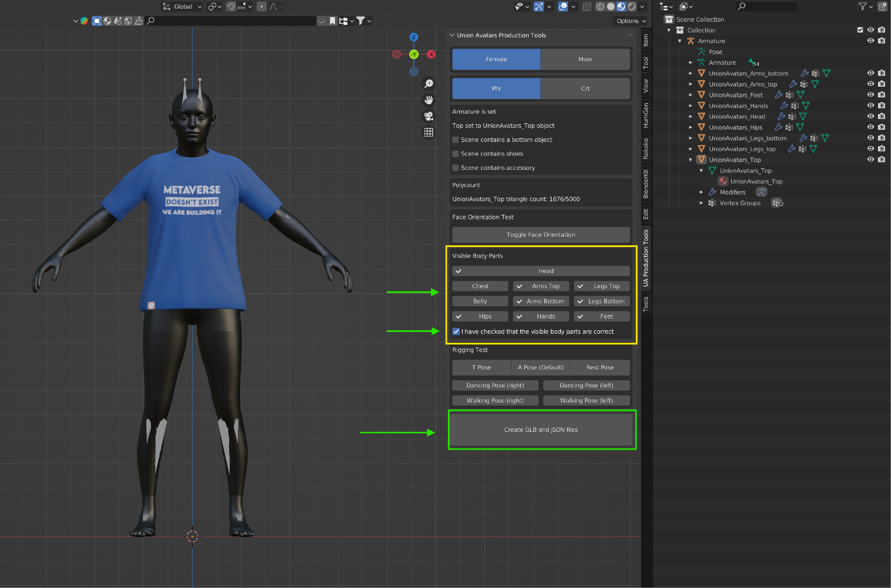Switch to rendered viewport shading
The width and height of the screenshot is (891, 588).
tap(632, 6)
